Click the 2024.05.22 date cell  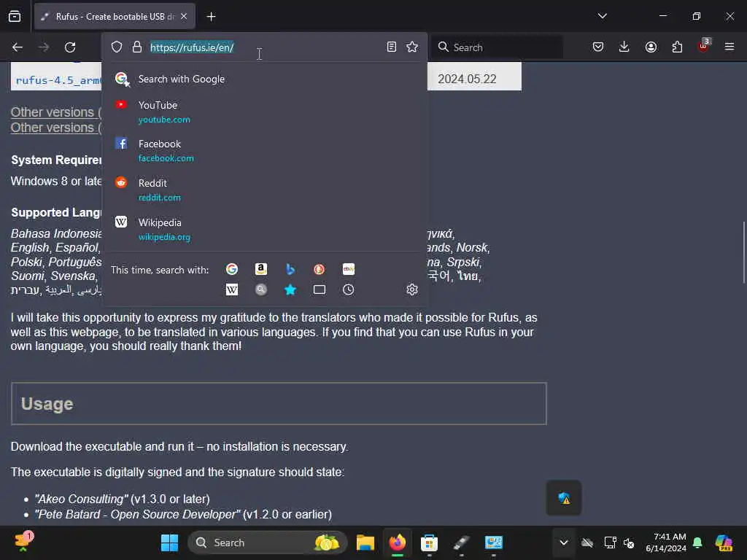(467, 79)
